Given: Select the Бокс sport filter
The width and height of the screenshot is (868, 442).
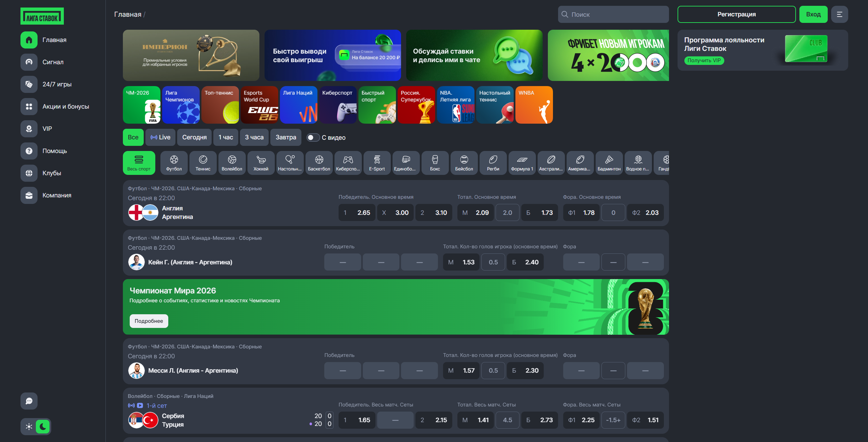Looking at the screenshot, I should tap(435, 163).
